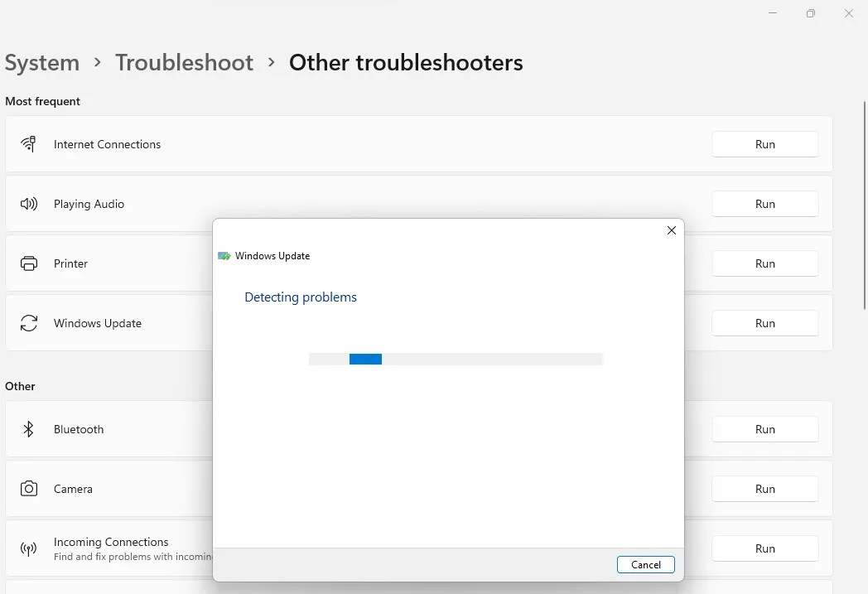868x594 pixels.
Task: Minimize the Settings window
Action: point(773,12)
